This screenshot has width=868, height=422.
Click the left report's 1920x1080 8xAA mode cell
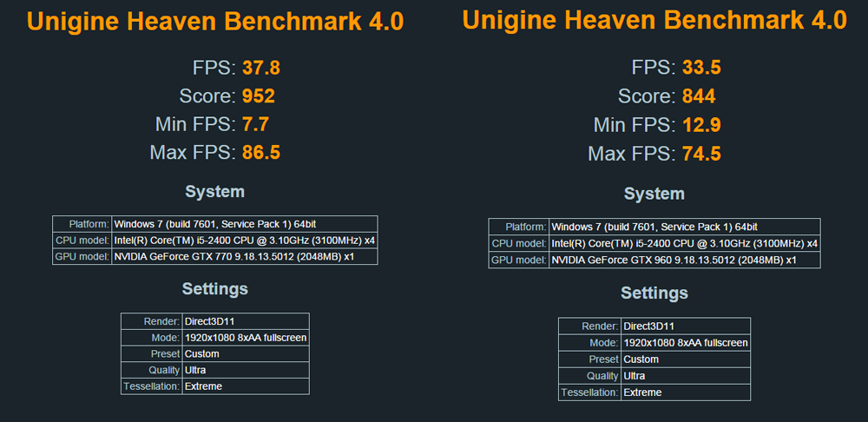coord(246,338)
